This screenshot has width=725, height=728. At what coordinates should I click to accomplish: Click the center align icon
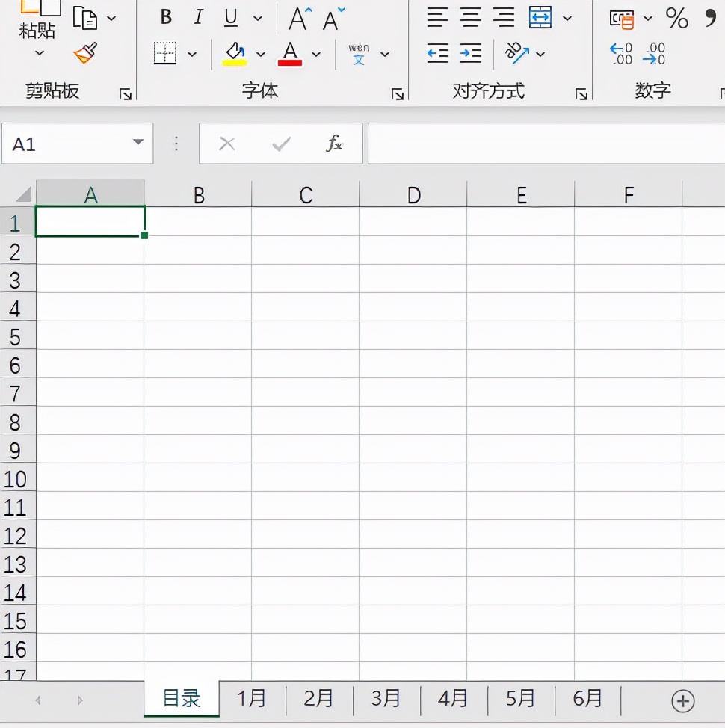[471, 17]
